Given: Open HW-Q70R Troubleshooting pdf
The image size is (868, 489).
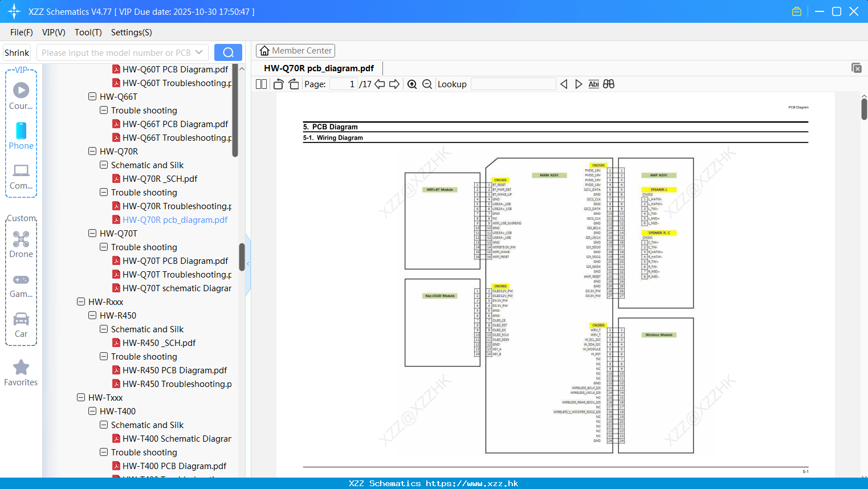Looking at the screenshot, I should (x=172, y=206).
